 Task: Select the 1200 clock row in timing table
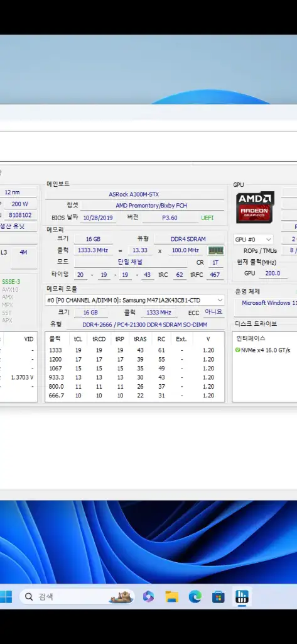(135, 359)
